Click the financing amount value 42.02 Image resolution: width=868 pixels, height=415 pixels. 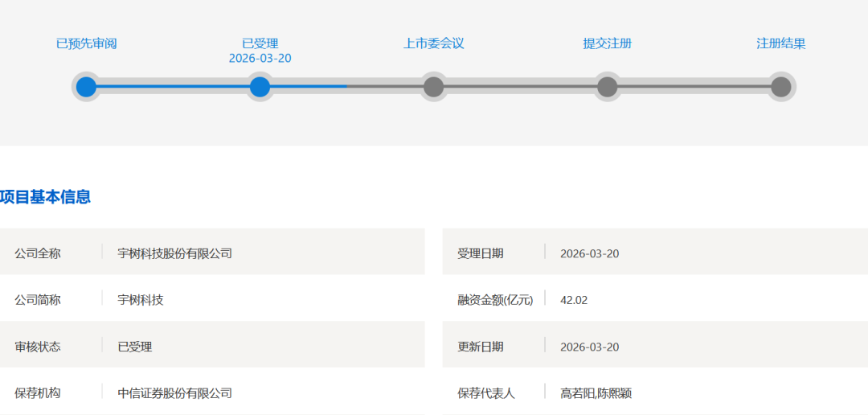point(574,300)
